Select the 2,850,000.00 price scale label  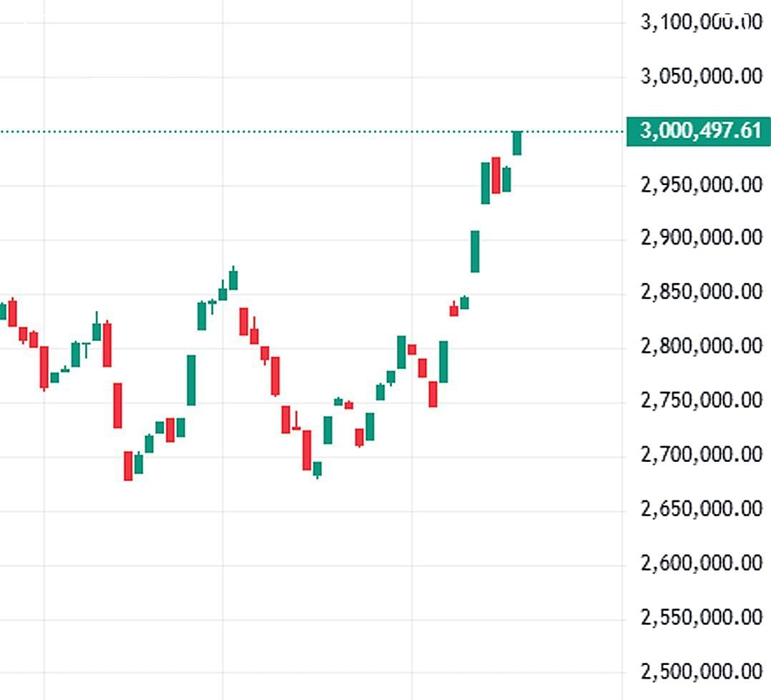tap(701, 292)
